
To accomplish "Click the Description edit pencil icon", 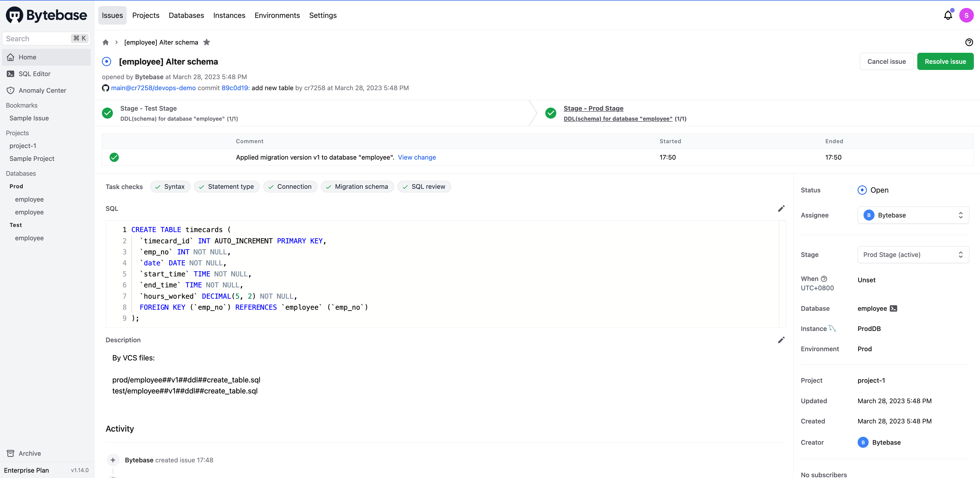I will [781, 340].
